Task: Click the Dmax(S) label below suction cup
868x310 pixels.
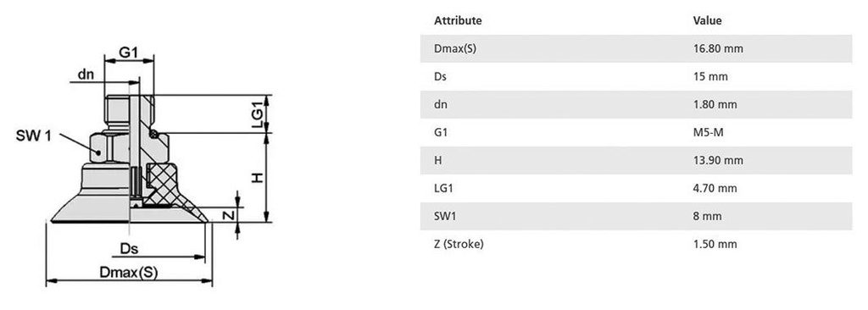Action: coord(129,273)
